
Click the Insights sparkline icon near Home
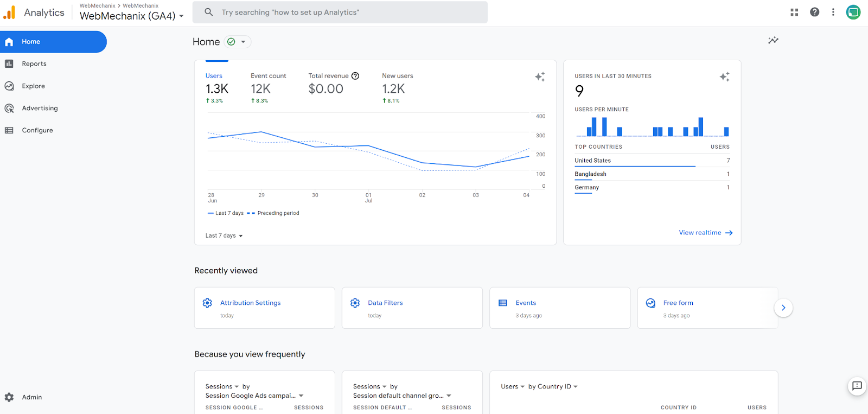(x=773, y=40)
